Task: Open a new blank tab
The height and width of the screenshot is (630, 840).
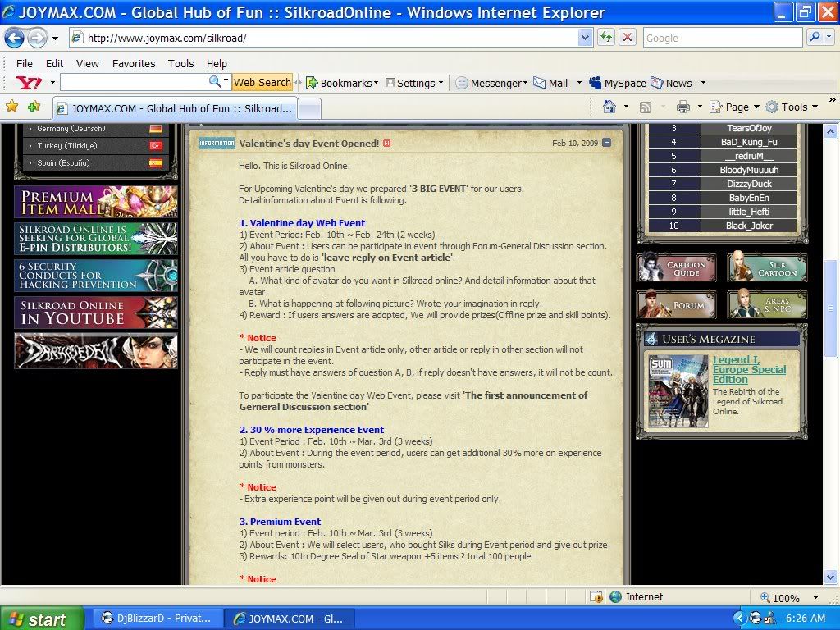Action: click(309, 109)
